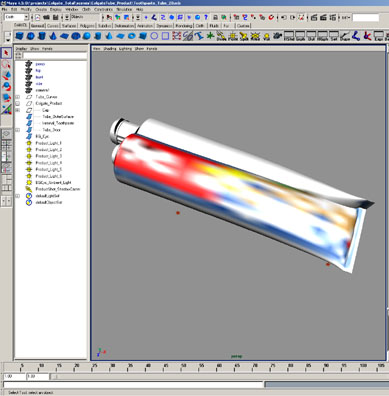The width and height of the screenshot is (389, 396).
Task: Click frame 50 on the time slider
Action: point(183,368)
